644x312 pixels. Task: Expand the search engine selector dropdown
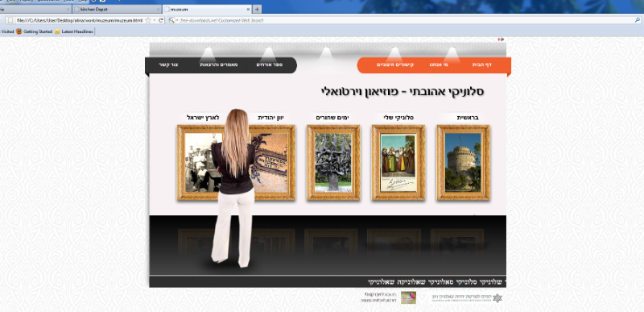coord(176,20)
